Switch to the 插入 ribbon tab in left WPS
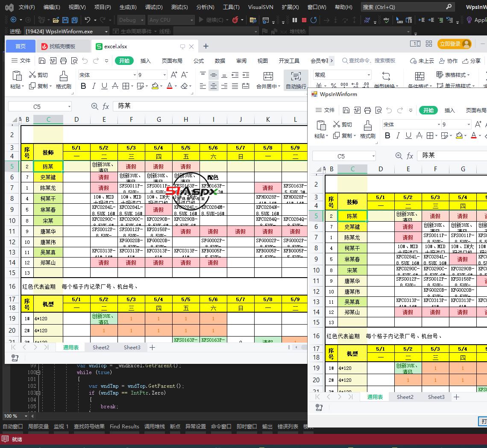Image resolution: width=487 pixels, height=448 pixels. (x=145, y=61)
